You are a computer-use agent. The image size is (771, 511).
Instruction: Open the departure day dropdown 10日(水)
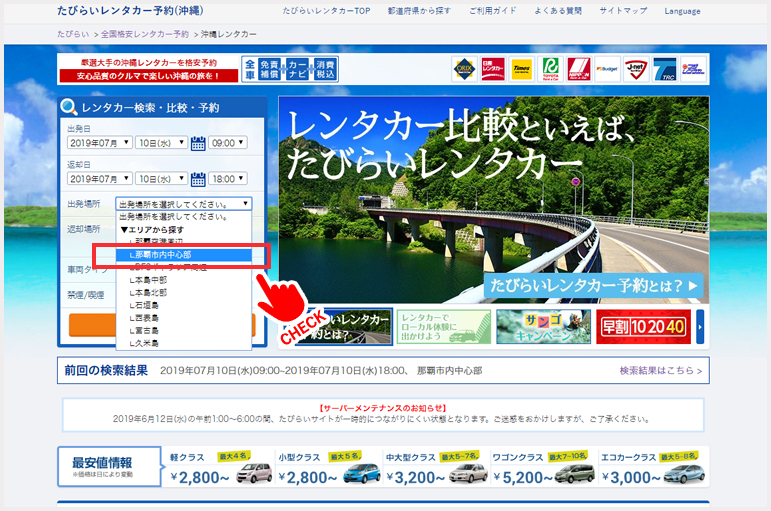(x=161, y=143)
